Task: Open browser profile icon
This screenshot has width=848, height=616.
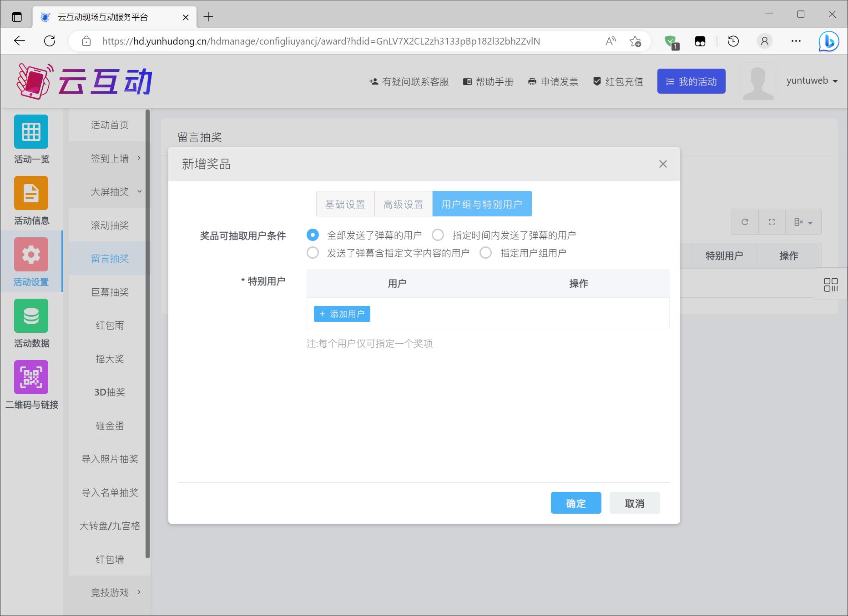Action: point(765,41)
